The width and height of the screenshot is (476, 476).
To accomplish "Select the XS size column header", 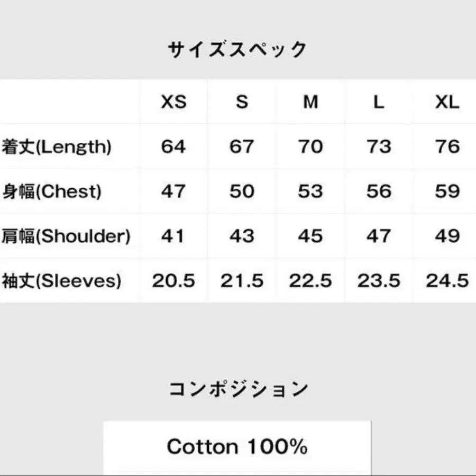I will point(173,102).
